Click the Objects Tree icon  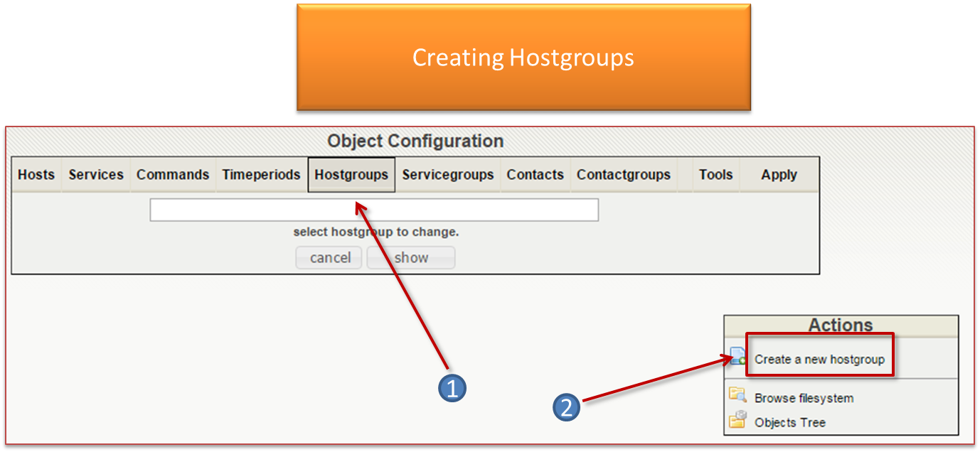(x=737, y=420)
